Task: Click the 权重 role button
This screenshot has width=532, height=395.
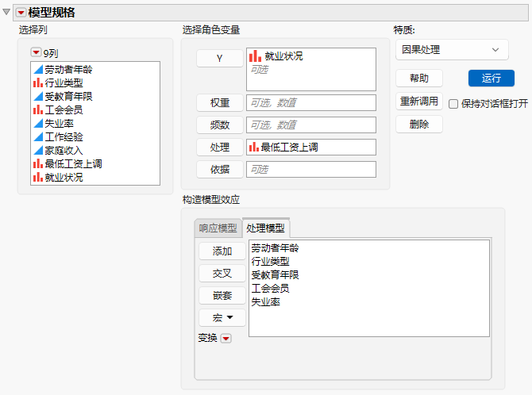Action: tap(219, 103)
